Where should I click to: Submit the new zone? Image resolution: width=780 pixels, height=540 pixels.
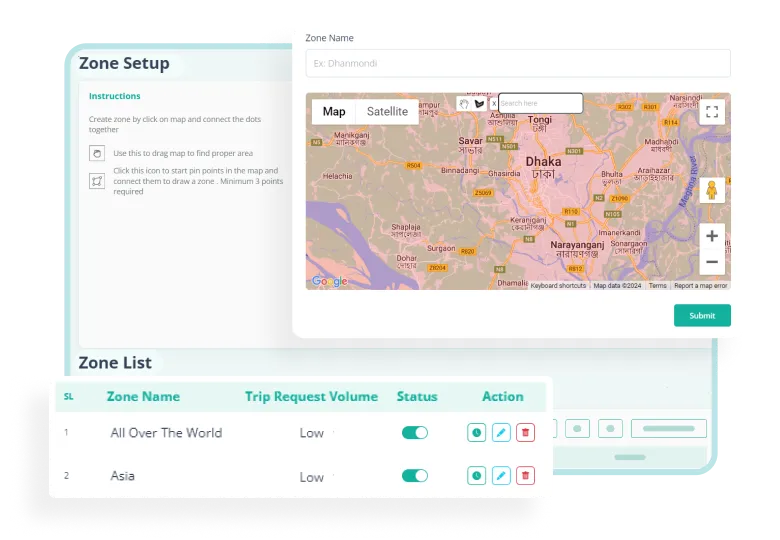tap(702, 315)
